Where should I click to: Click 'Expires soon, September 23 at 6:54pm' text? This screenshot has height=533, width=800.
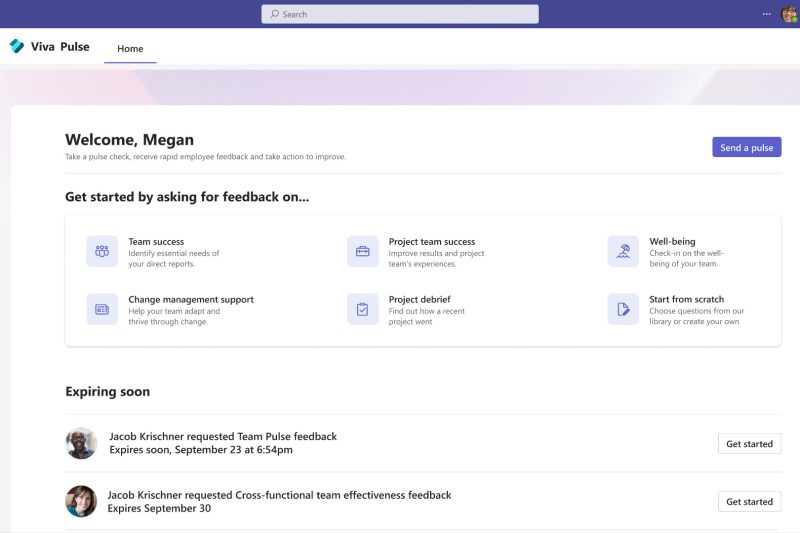click(x=201, y=450)
